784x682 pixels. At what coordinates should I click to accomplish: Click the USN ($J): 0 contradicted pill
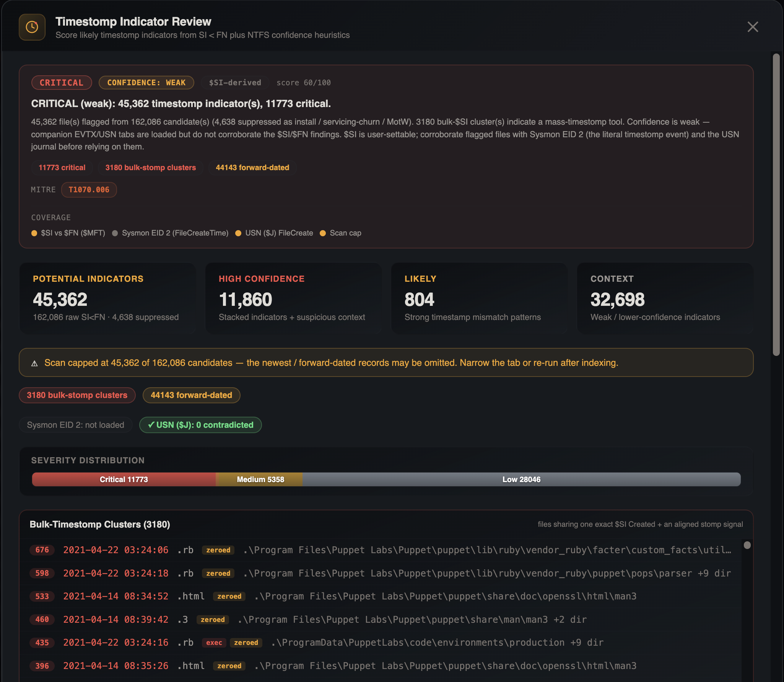(x=200, y=425)
